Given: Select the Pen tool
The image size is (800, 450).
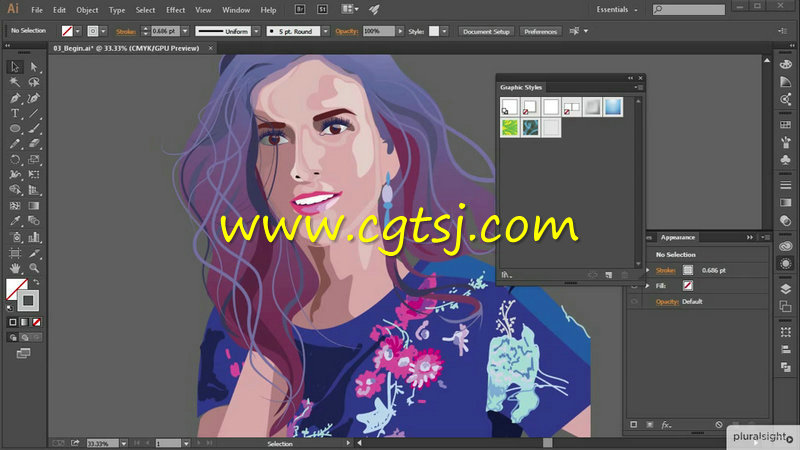Looking at the screenshot, I should [15, 98].
